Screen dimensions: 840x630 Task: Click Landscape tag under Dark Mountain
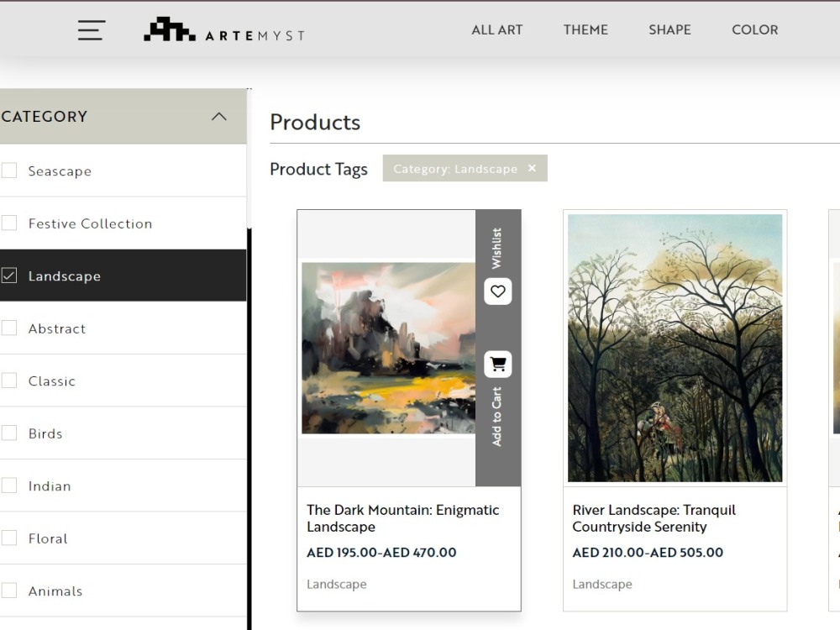tap(337, 584)
